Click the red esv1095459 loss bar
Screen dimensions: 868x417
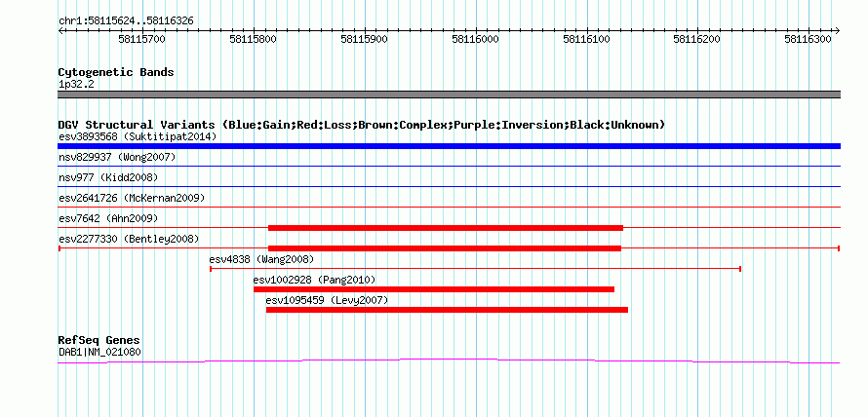[x=448, y=310]
